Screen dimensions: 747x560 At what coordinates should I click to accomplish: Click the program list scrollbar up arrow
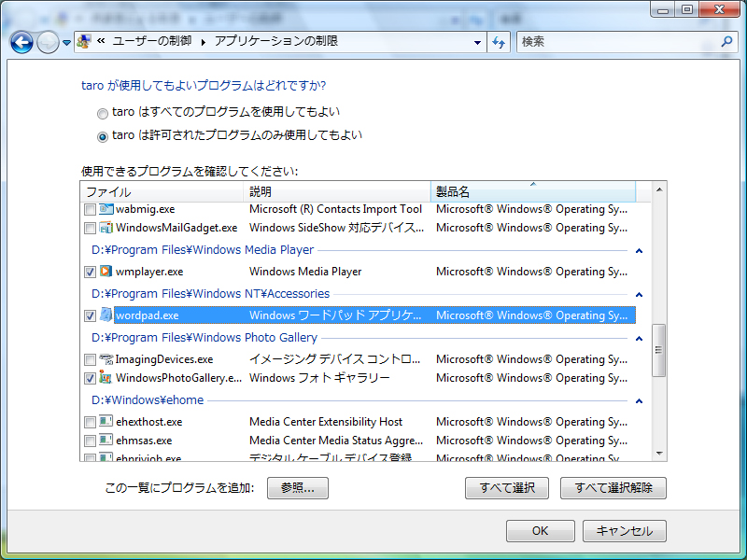pyautogui.click(x=659, y=189)
